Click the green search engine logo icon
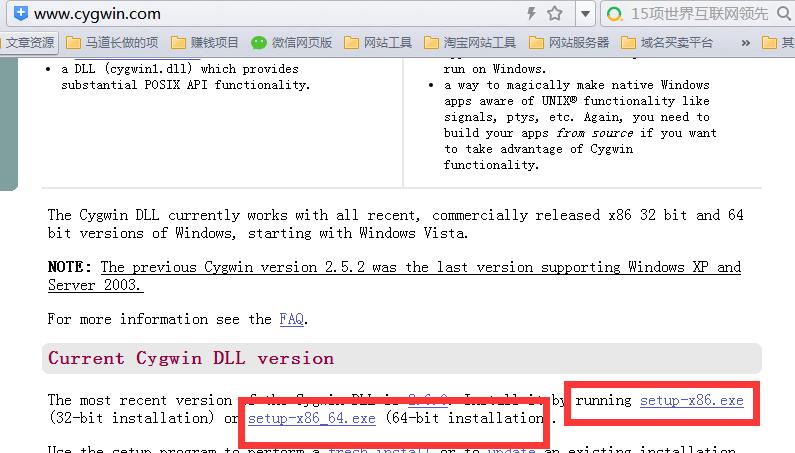Screen dimensions: 795x453 (614, 14)
